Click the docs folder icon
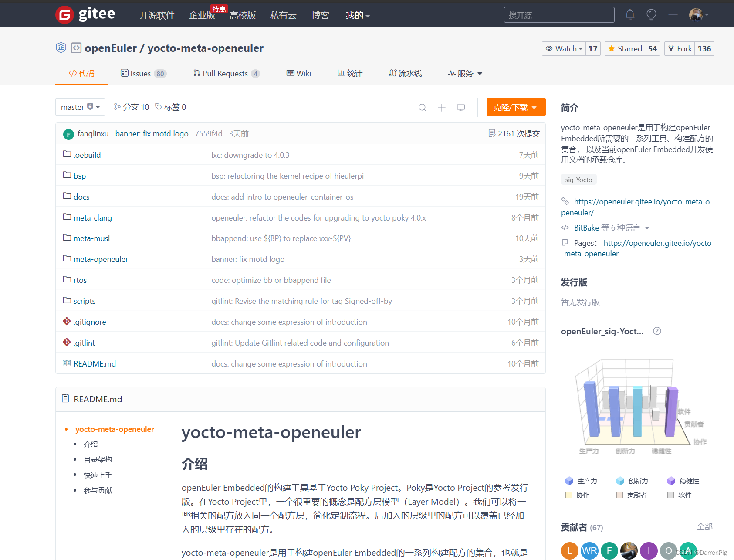Image resolution: width=734 pixels, height=560 pixels. tap(67, 196)
